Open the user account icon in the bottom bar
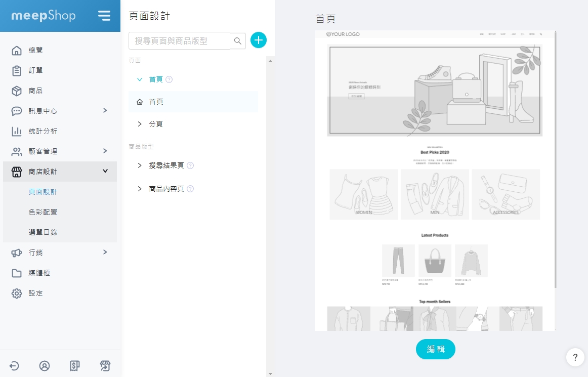The height and width of the screenshot is (377, 588). pyautogui.click(x=44, y=366)
